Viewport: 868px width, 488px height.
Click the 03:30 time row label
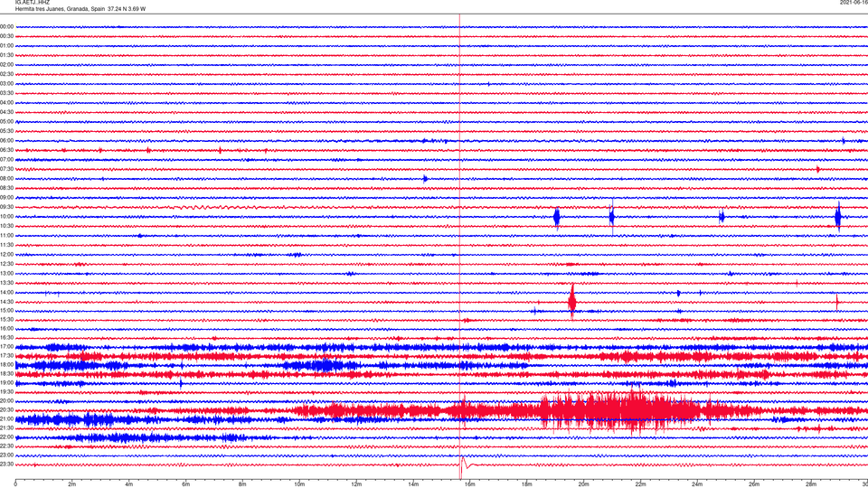(x=6, y=93)
